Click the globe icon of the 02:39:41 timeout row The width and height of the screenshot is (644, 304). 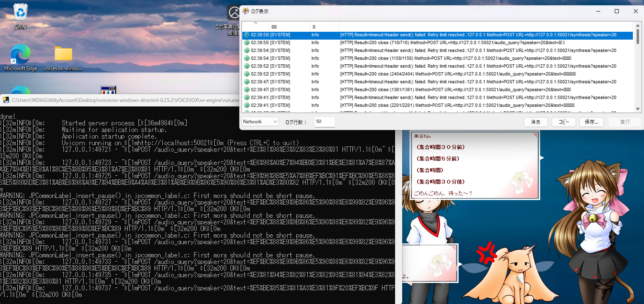tap(247, 98)
